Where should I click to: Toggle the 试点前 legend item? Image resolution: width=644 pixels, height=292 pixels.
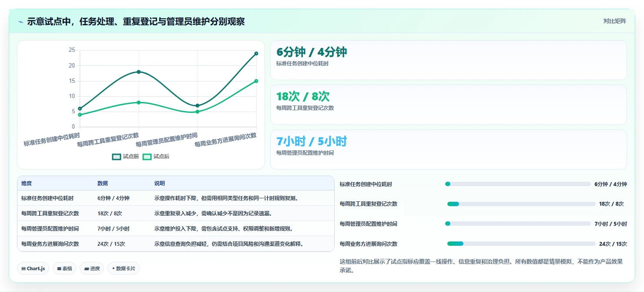[x=125, y=156]
